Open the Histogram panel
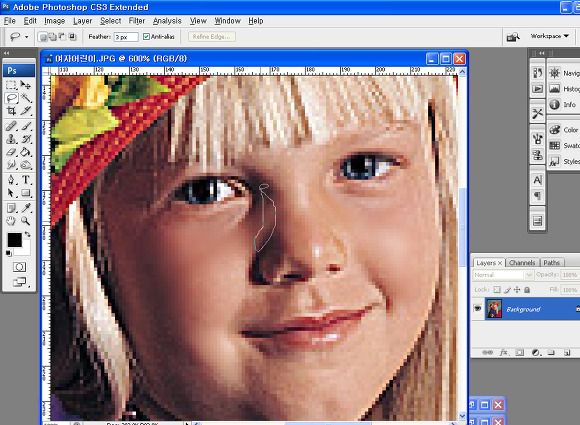 click(564, 89)
